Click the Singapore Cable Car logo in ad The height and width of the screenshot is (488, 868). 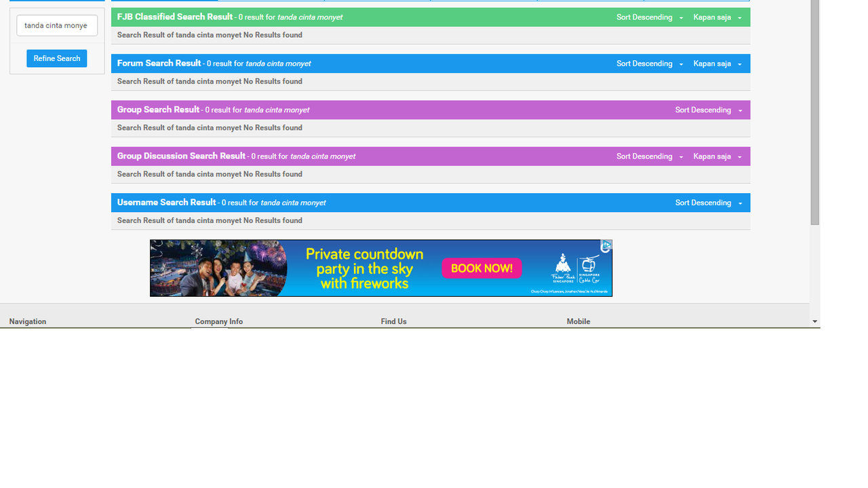[x=589, y=270]
